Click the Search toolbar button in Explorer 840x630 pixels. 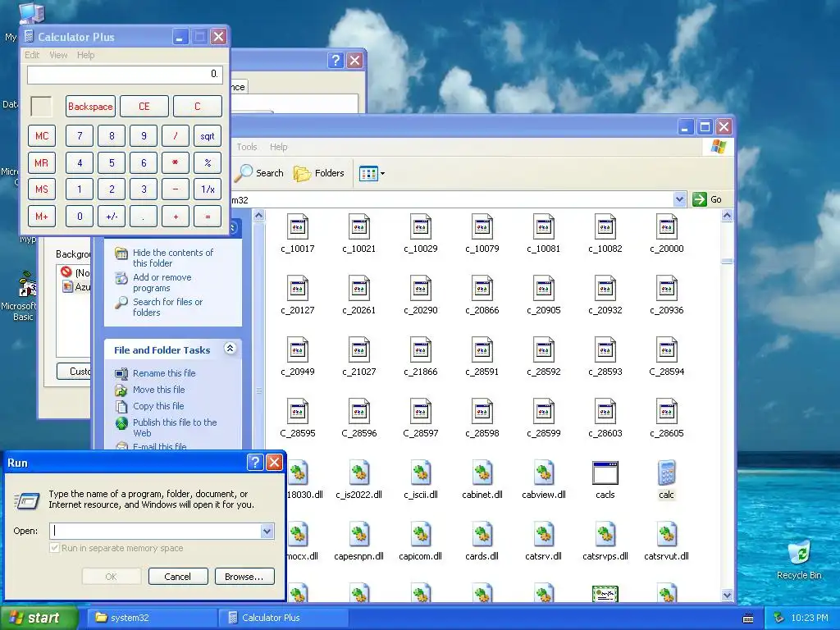[x=260, y=173]
